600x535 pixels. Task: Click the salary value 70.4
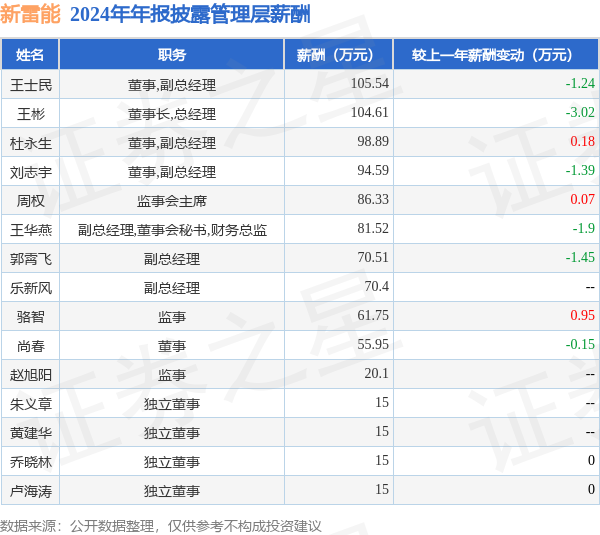(377, 287)
